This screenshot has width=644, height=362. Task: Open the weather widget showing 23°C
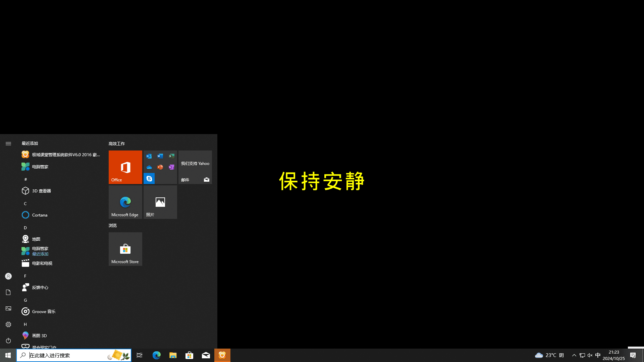click(x=549, y=355)
